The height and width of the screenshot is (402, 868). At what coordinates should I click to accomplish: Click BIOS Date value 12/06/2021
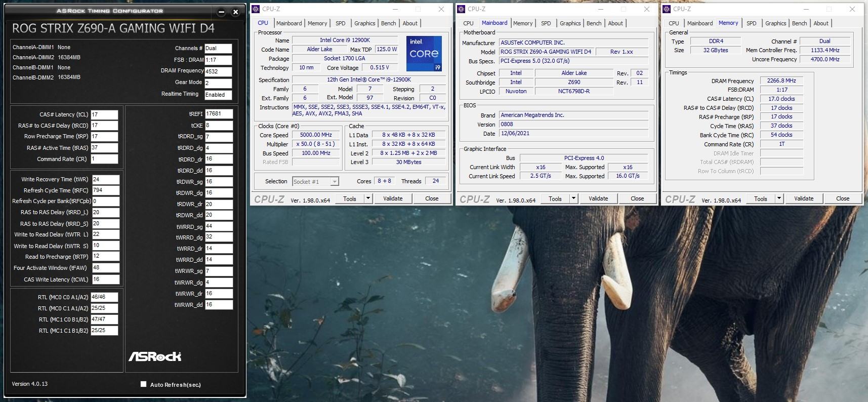click(x=573, y=134)
